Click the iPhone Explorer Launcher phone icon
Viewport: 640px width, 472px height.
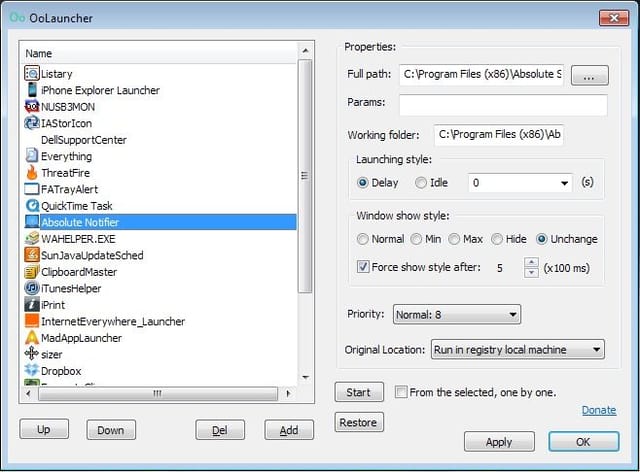[32, 90]
